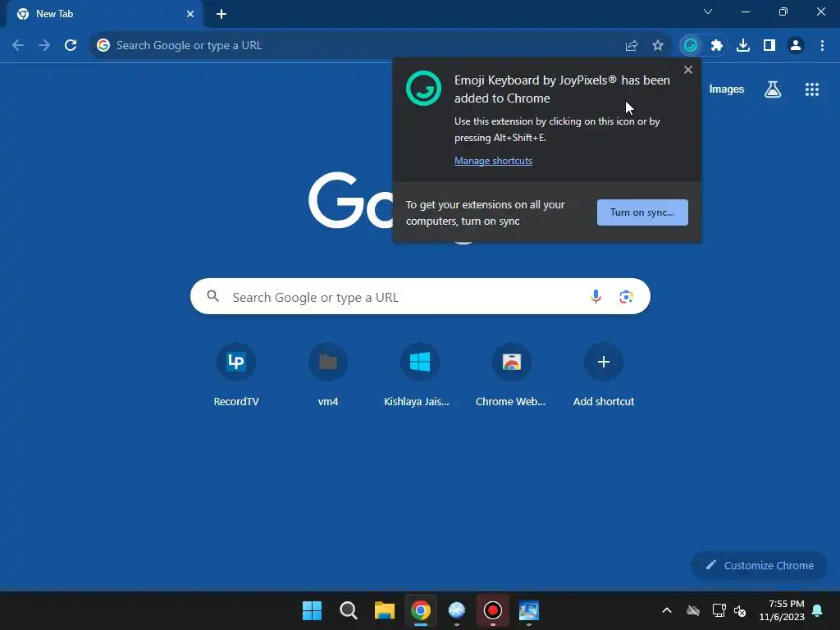Open the desktop picture taskbar app

tap(529, 610)
